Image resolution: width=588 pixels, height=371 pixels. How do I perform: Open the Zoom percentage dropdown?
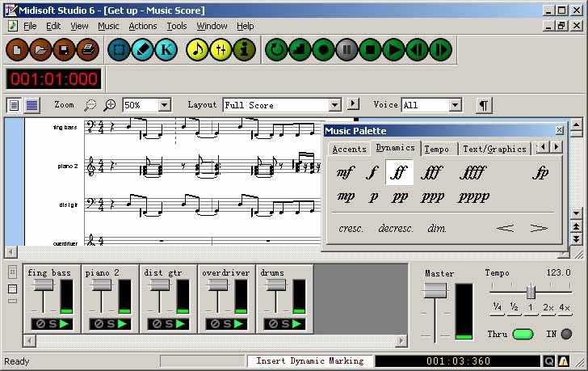(x=164, y=105)
